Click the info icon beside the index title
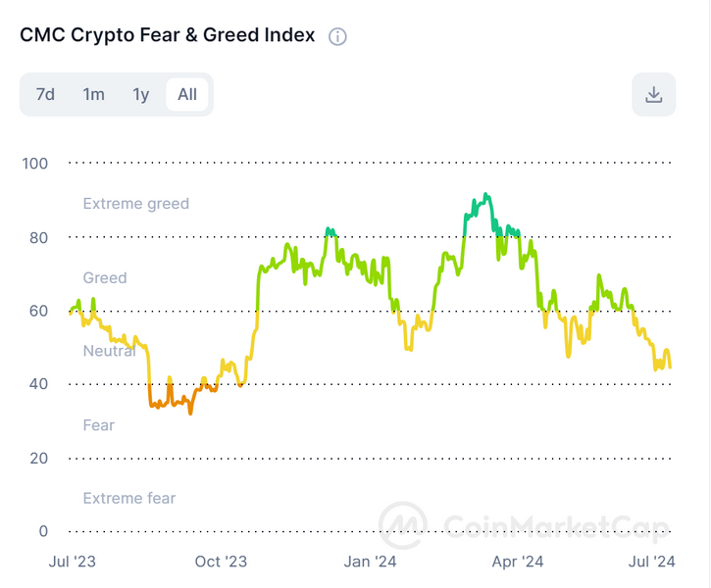 point(337,37)
